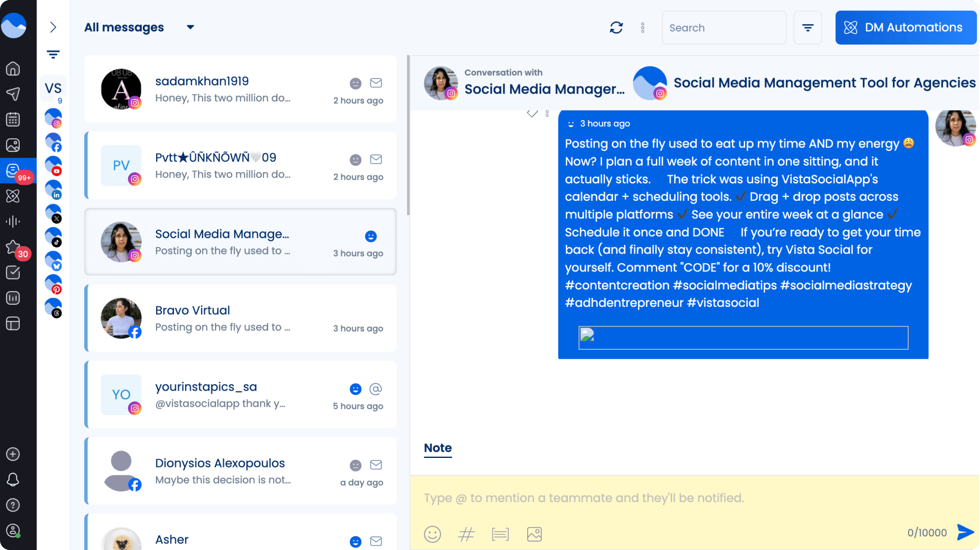Insert a hashtag using the hashtag icon
Screen dimensions: 980x550
(466, 533)
